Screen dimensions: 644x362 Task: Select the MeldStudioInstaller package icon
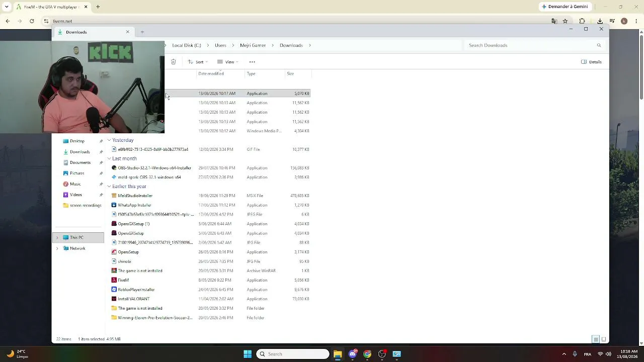(x=114, y=196)
